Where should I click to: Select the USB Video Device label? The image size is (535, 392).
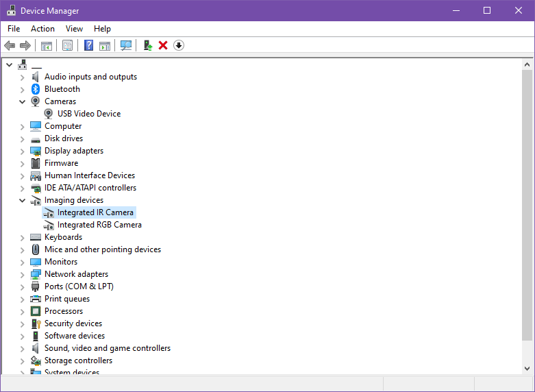pyautogui.click(x=89, y=114)
